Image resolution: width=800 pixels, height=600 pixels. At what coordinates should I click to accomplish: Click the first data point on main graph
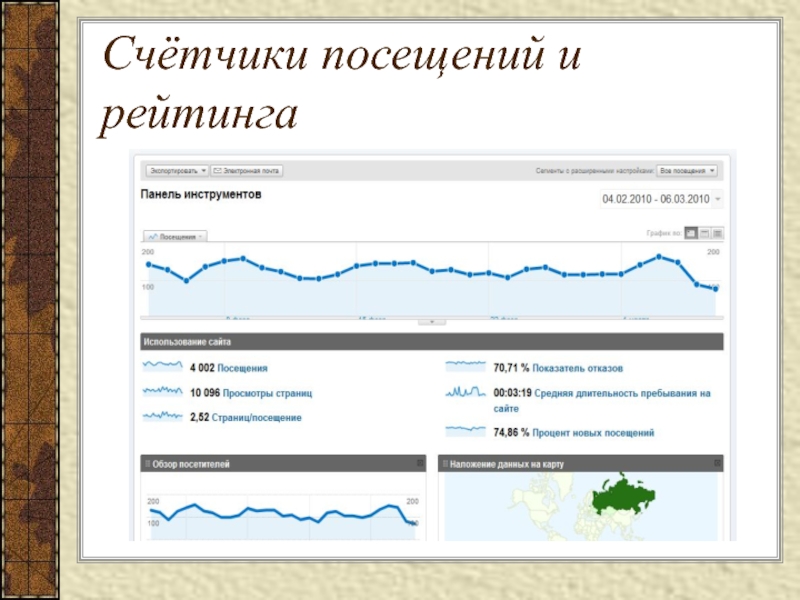coord(149,264)
